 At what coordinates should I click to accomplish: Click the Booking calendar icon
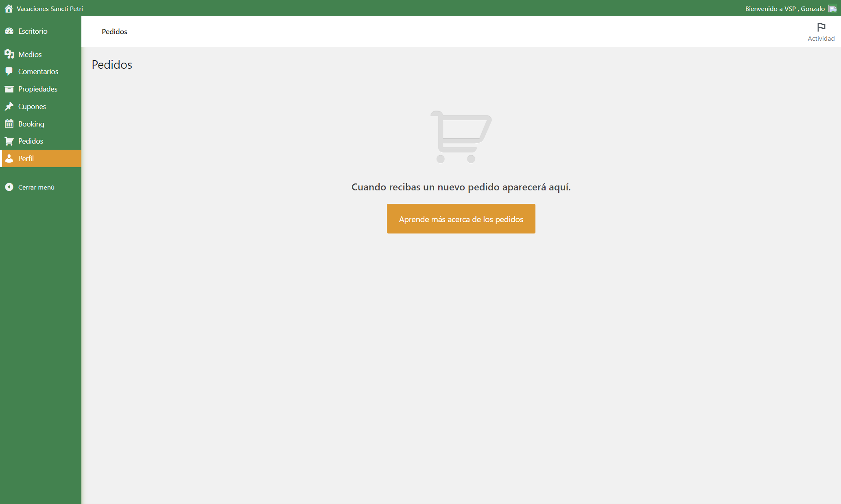click(x=9, y=124)
